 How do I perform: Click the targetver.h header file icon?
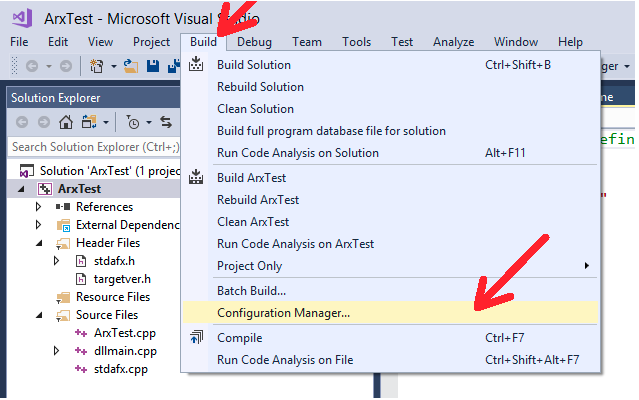(x=81, y=279)
